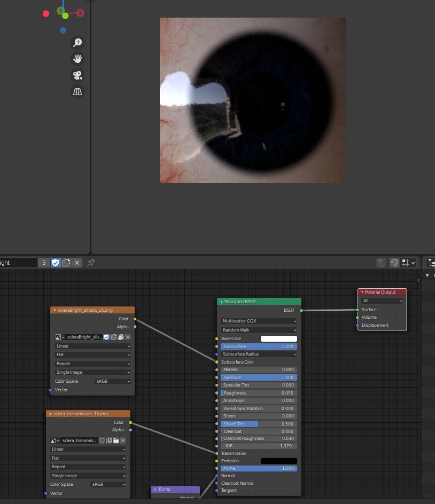Screen dimensions: 435x504
Task: Select the Move View hand icon
Action: click(x=78, y=59)
